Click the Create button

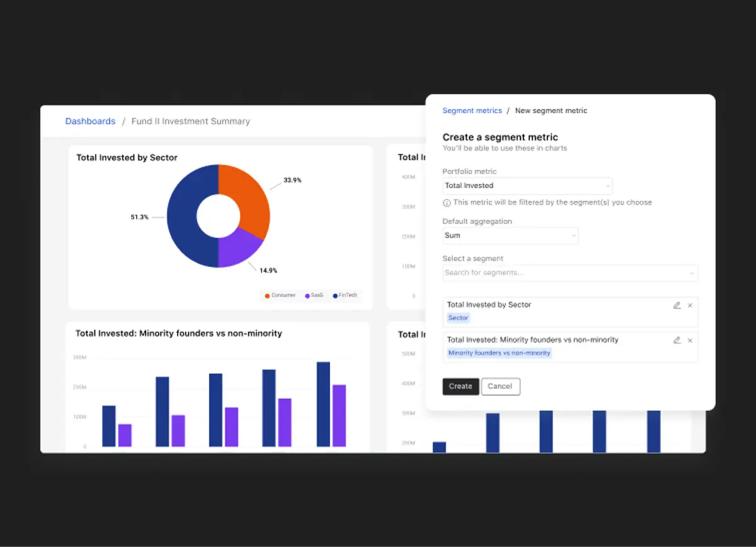461,386
